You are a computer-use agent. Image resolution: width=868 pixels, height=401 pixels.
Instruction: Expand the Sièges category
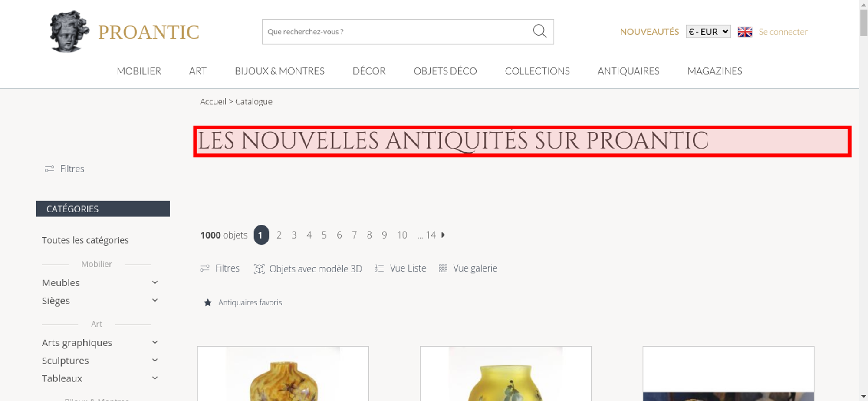(155, 300)
